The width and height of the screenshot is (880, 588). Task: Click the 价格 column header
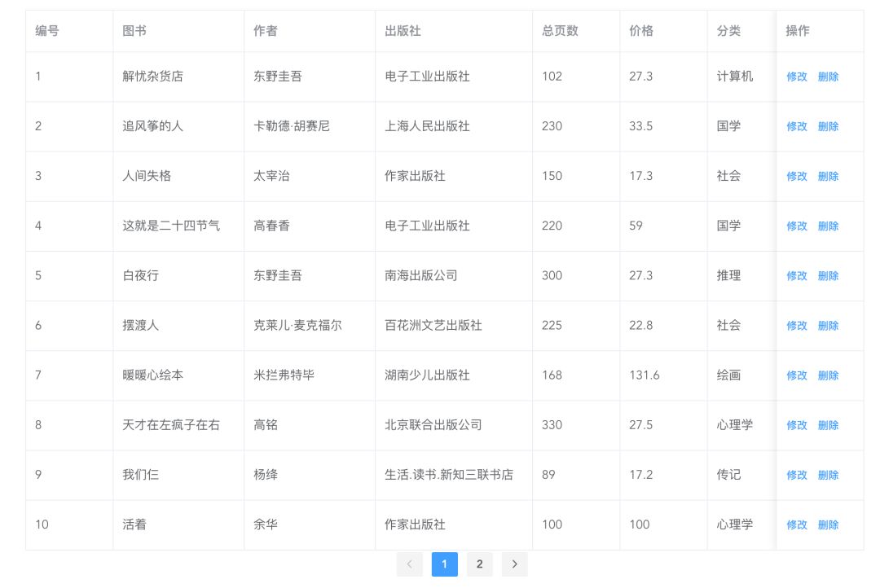[641, 31]
